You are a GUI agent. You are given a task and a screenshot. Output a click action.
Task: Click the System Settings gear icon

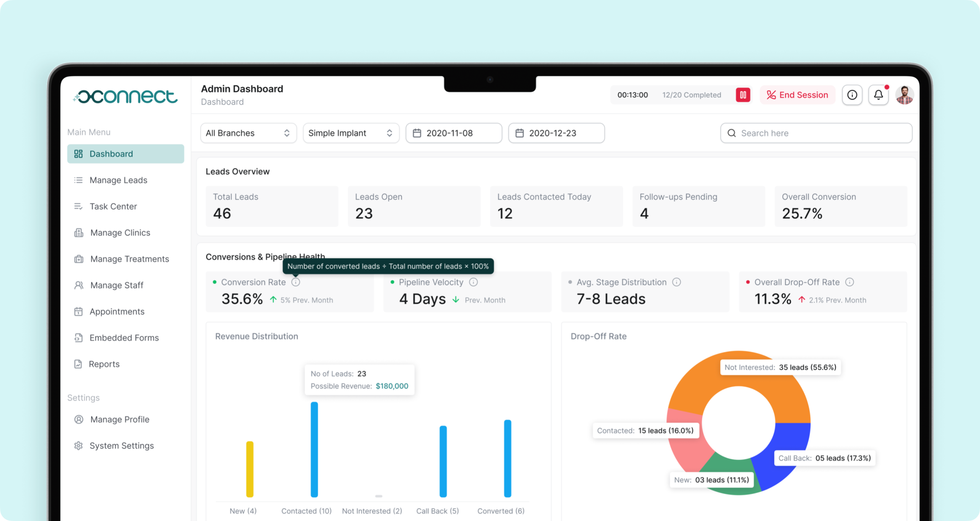[78, 446]
